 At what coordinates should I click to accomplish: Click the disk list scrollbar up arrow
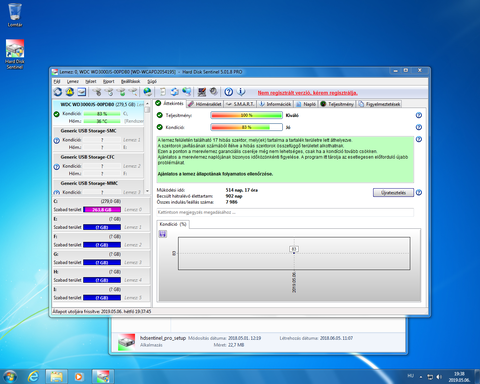147,104
